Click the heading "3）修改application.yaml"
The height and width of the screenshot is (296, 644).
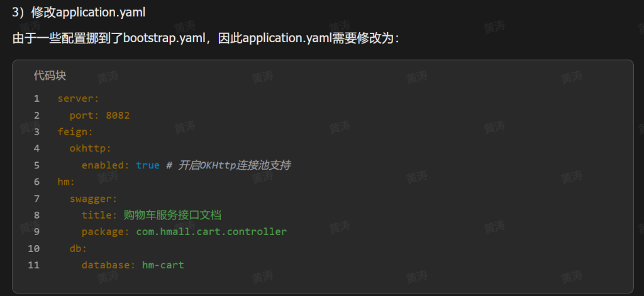click(x=79, y=12)
